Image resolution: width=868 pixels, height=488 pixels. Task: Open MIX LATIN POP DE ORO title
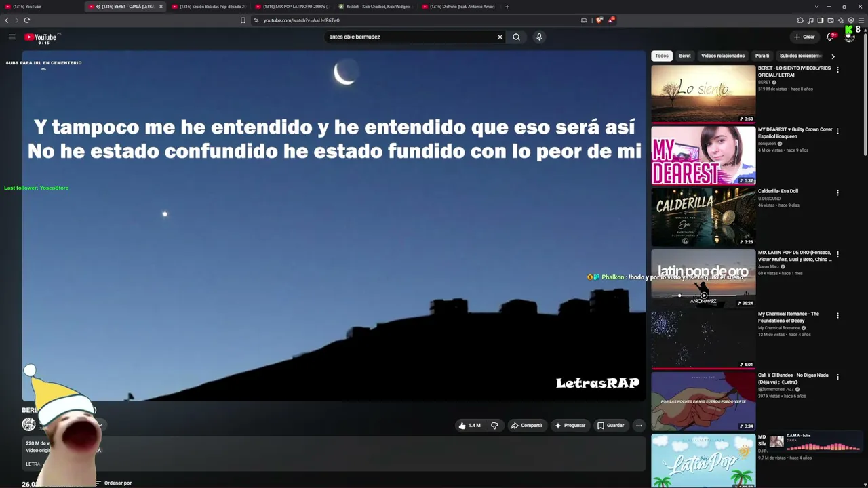[795, 256]
